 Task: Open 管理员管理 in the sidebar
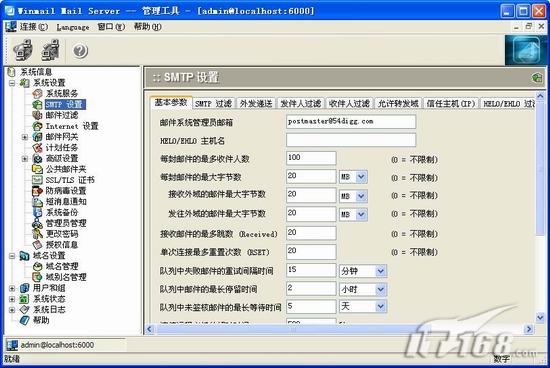click(66, 223)
